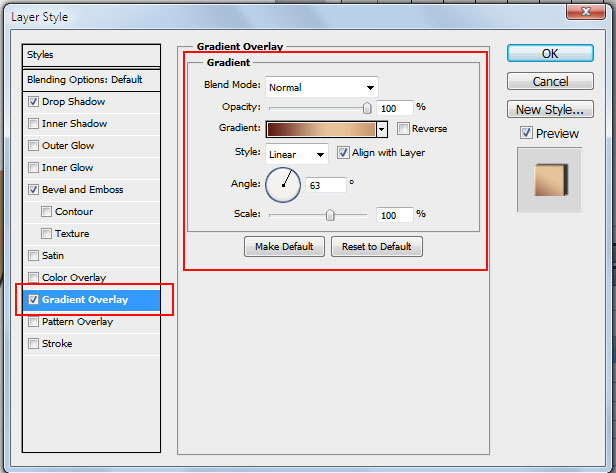Close the Layer Style dialog
616x473 pixels.
pos(590,12)
